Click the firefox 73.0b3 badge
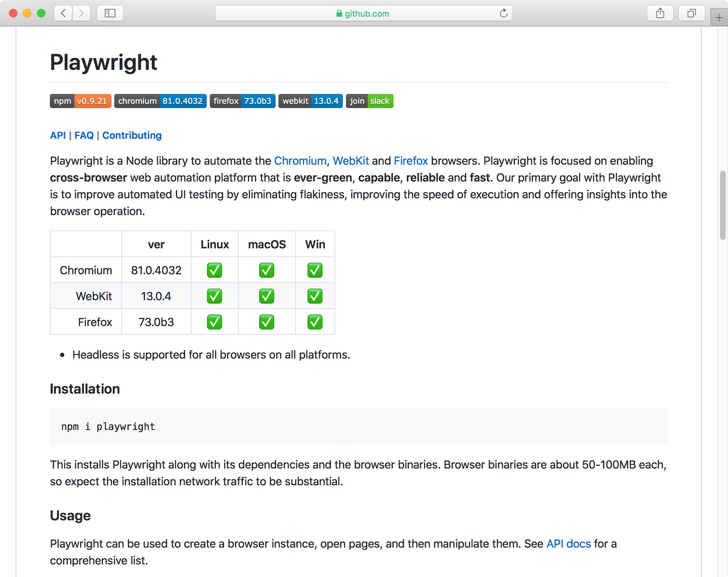728x577 pixels. point(242,101)
